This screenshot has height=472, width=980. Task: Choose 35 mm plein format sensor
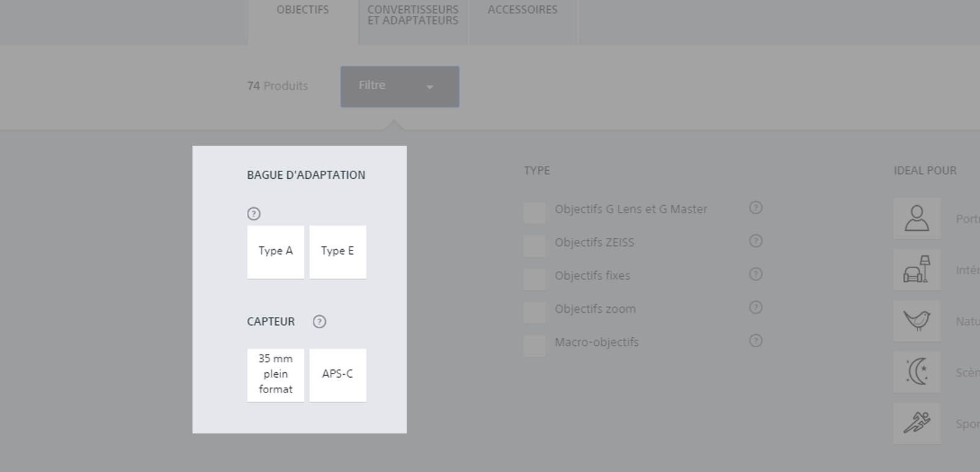pos(276,375)
